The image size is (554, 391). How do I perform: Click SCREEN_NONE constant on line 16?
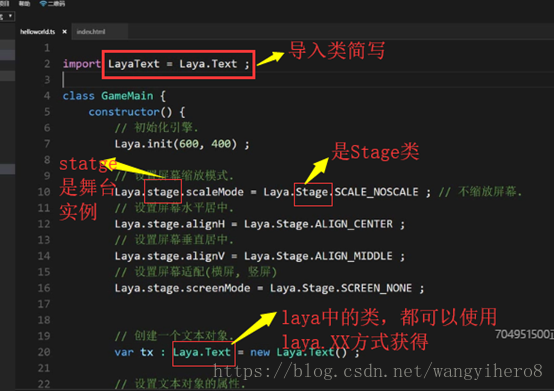[x=376, y=288]
